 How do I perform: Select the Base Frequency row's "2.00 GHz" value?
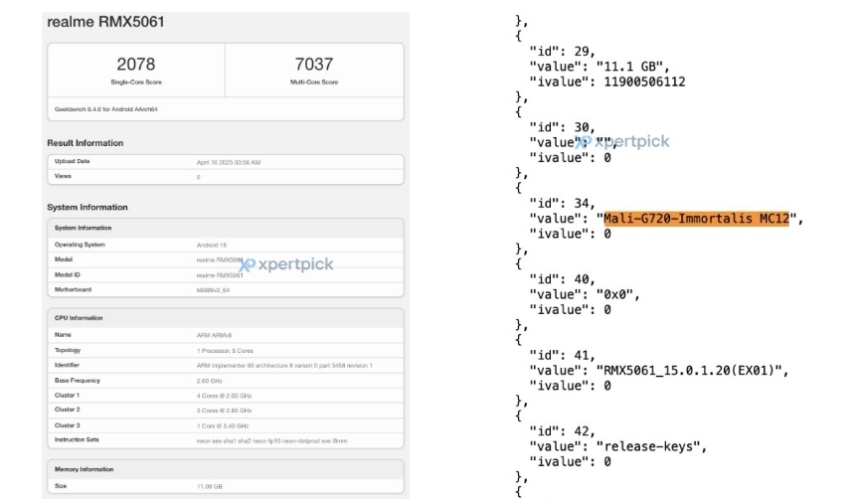(x=210, y=381)
